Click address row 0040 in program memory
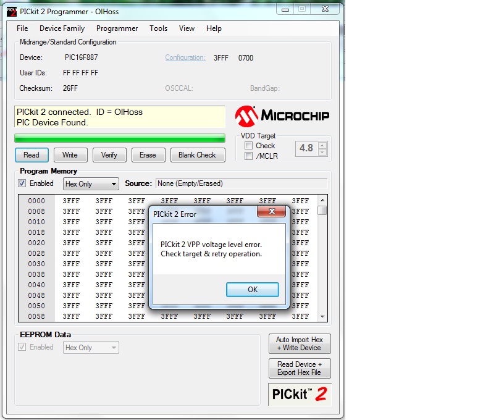 pyautogui.click(x=36, y=285)
